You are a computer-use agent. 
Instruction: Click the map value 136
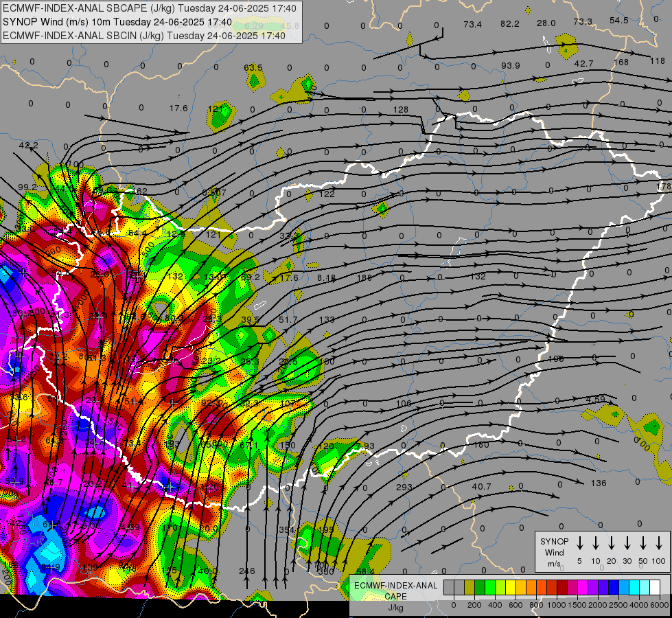coord(599,483)
